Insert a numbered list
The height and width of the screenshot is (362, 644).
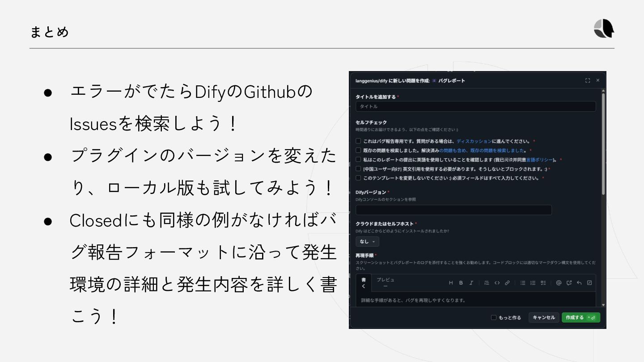(x=533, y=283)
